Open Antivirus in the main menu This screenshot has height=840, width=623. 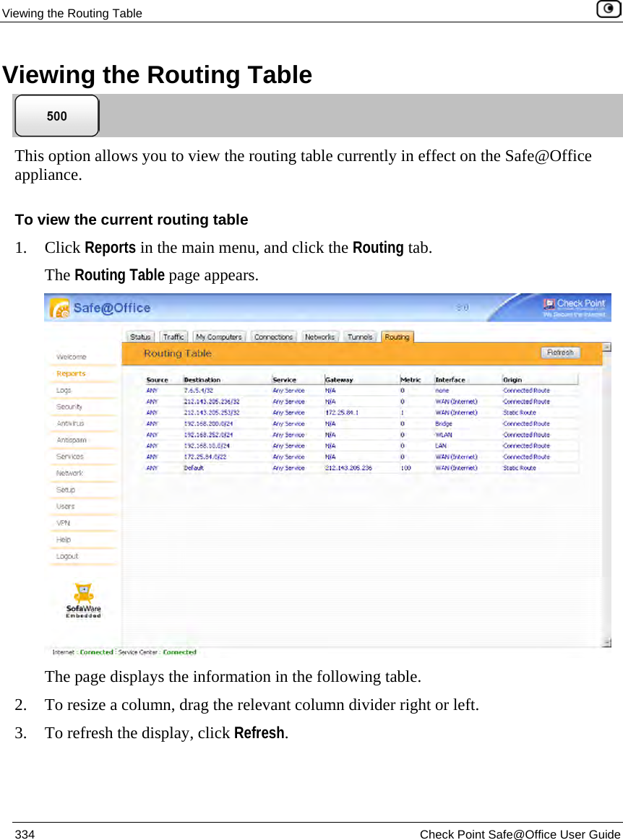(70, 423)
